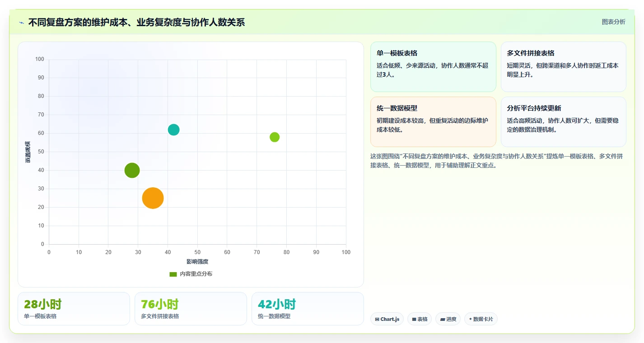The height and width of the screenshot is (343, 644).
Task: Click the icon inside the 表格 chip
Action: (x=414, y=319)
